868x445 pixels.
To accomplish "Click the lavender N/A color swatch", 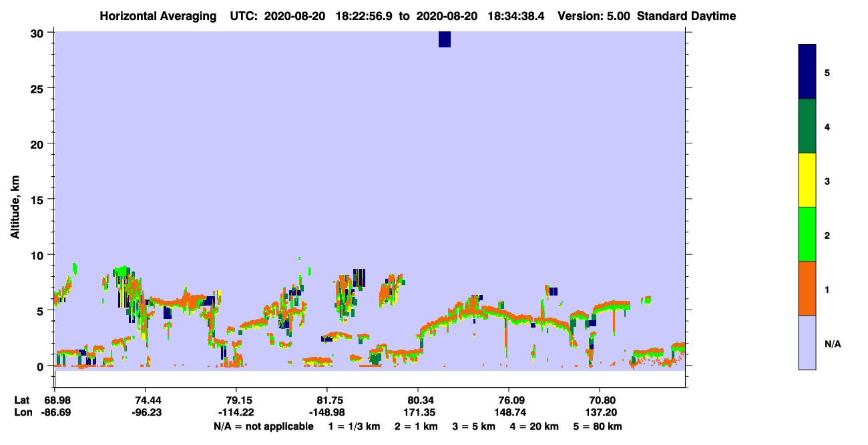I will tap(807, 342).
